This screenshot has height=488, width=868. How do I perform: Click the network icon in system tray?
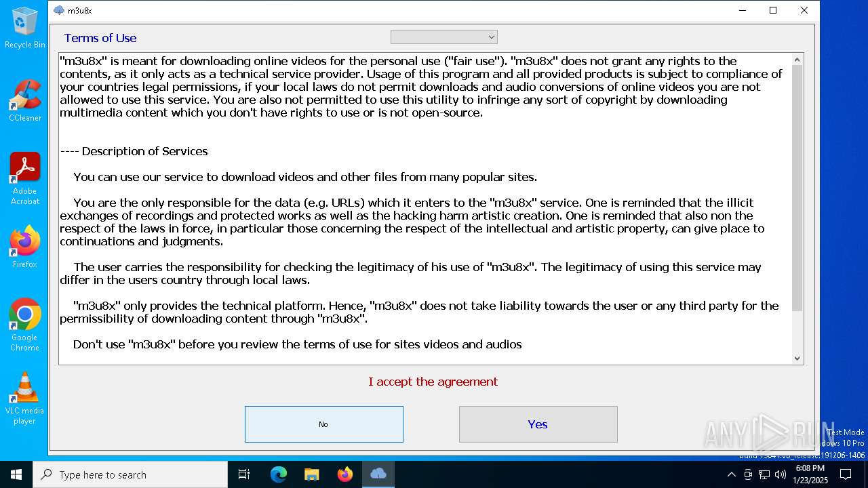pos(764,474)
